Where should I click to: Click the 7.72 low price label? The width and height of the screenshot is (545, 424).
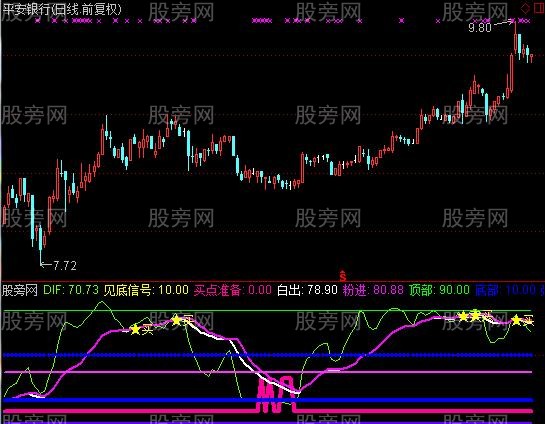(65, 266)
